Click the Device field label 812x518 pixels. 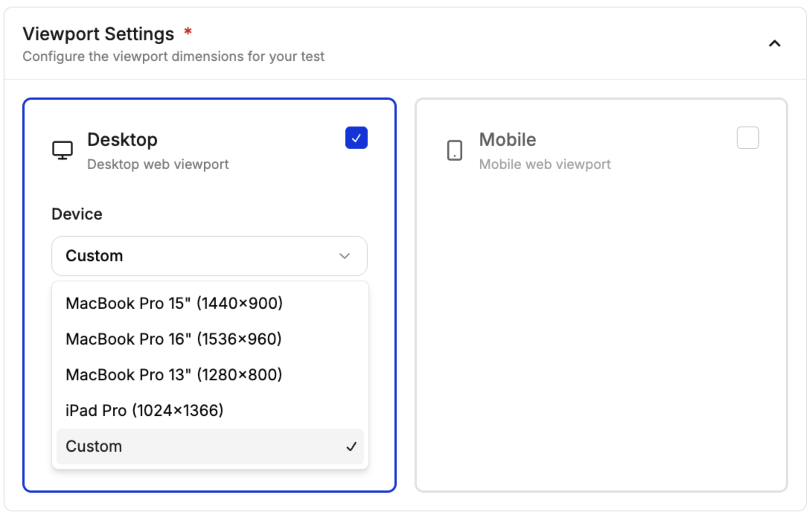pos(77,214)
